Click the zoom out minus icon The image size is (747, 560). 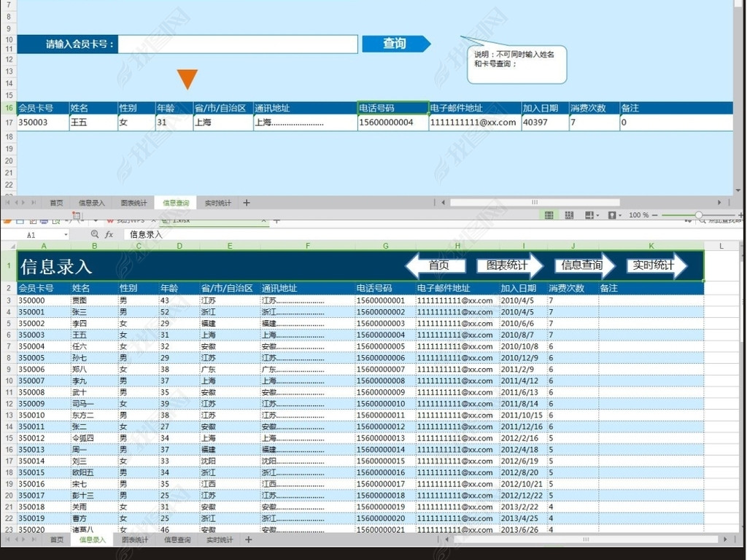[x=654, y=215]
